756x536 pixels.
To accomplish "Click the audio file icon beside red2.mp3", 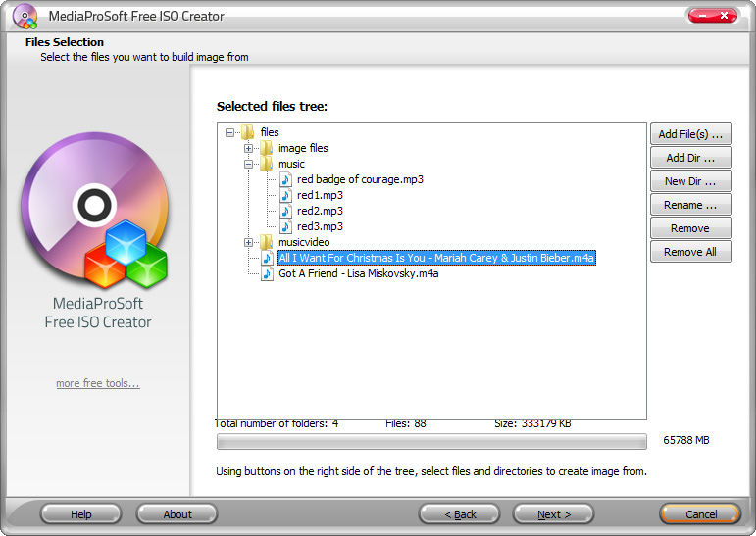I will click(x=285, y=211).
